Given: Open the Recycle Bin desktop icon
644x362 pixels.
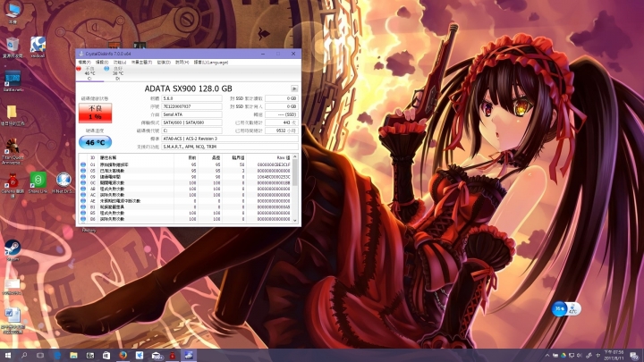Looking at the screenshot, I should click(x=13, y=48).
